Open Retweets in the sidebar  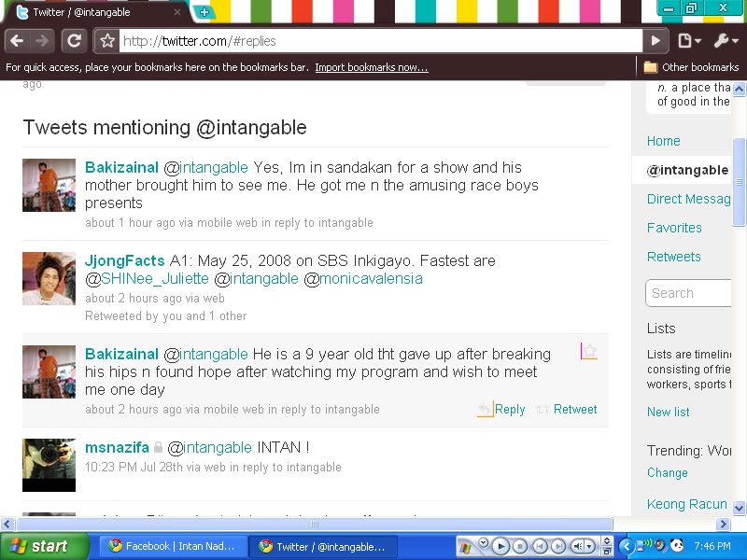[x=673, y=257]
